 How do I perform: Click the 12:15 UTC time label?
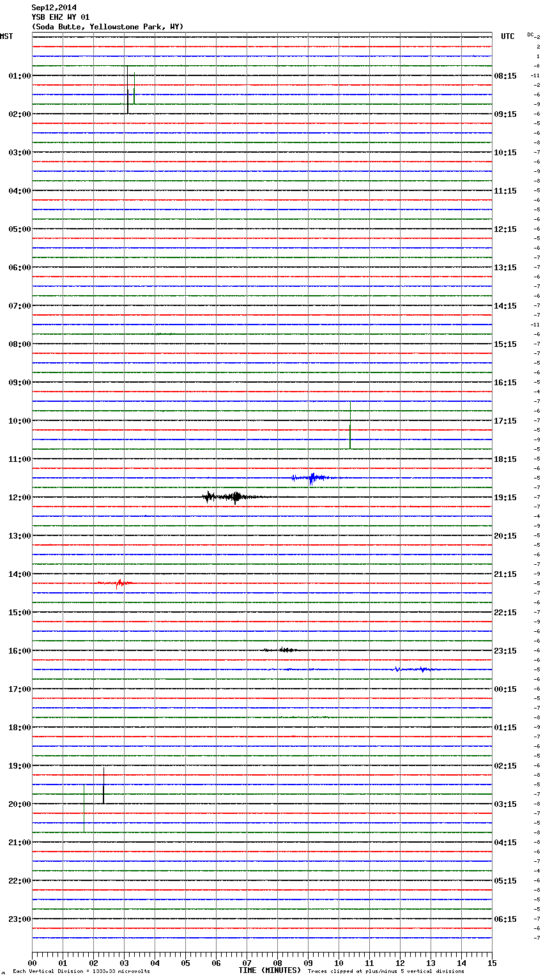(505, 229)
